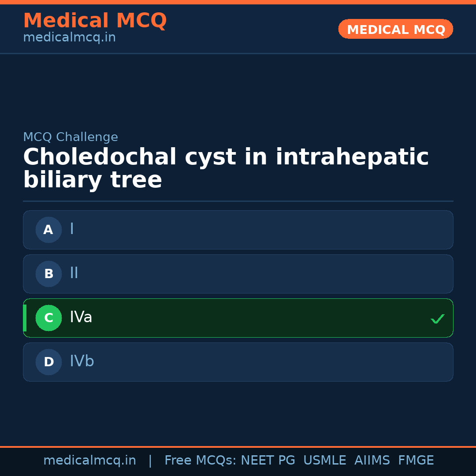The height and width of the screenshot is (476, 476).
Task: Choose answer text 'IVb' in option D
Action: pyautogui.click(x=82, y=361)
